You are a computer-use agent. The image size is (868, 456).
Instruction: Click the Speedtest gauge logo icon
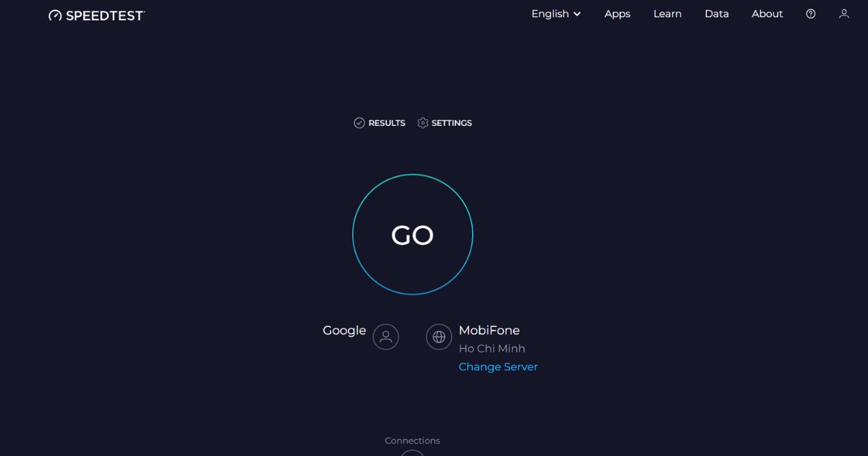(56, 15)
